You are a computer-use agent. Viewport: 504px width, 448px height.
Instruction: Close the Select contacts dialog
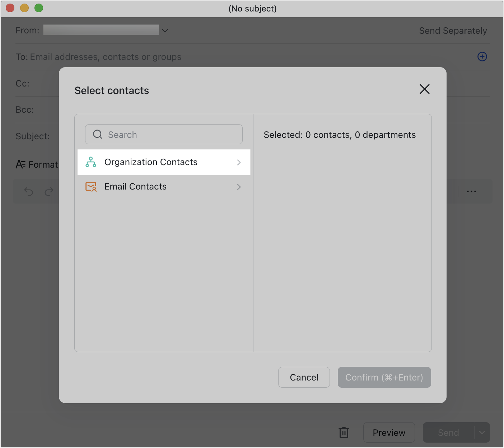[424, 89]
